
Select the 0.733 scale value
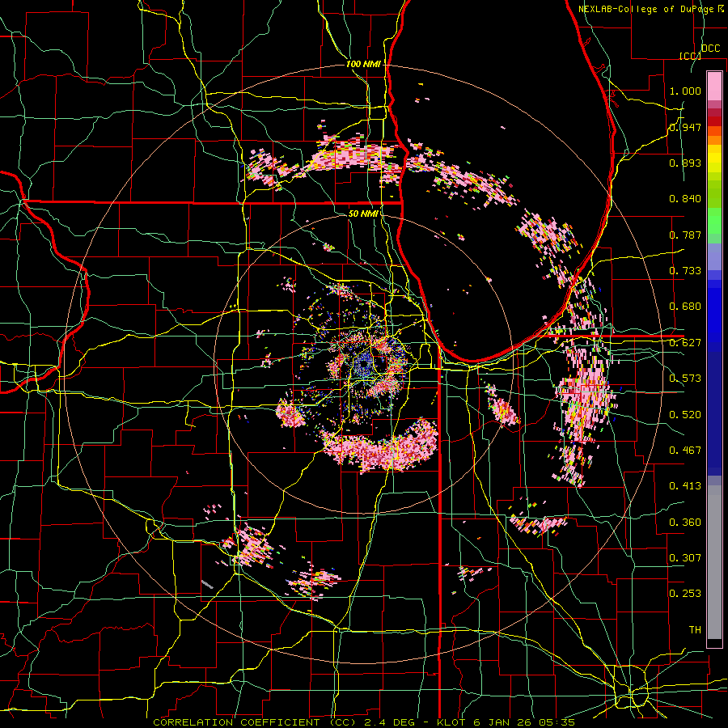(x=685, y=271)
